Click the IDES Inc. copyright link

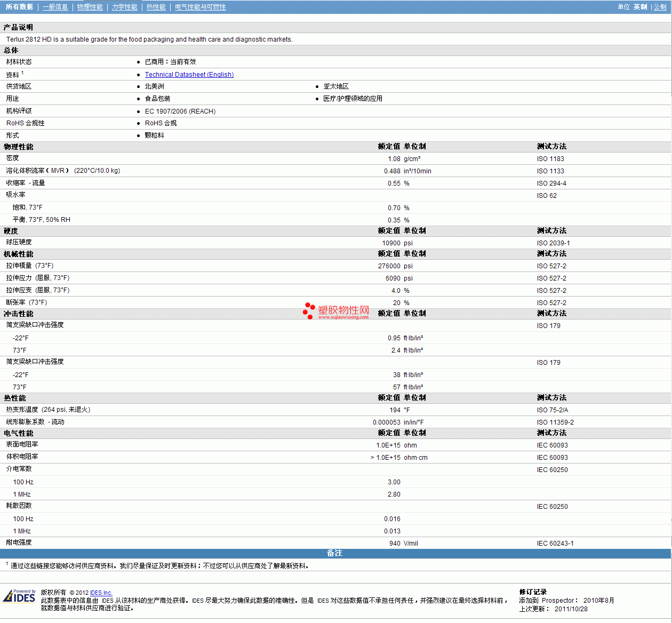[101, 593]
